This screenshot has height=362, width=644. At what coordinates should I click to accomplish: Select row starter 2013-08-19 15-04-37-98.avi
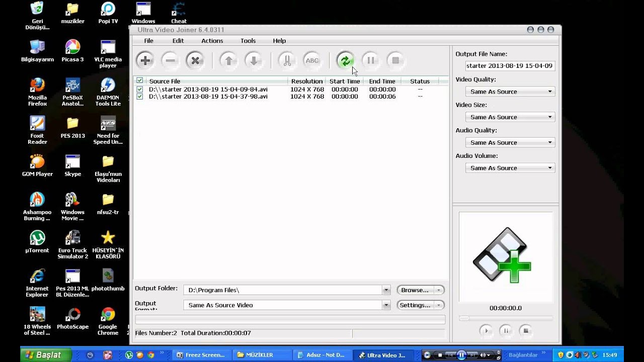pos(292,97)
